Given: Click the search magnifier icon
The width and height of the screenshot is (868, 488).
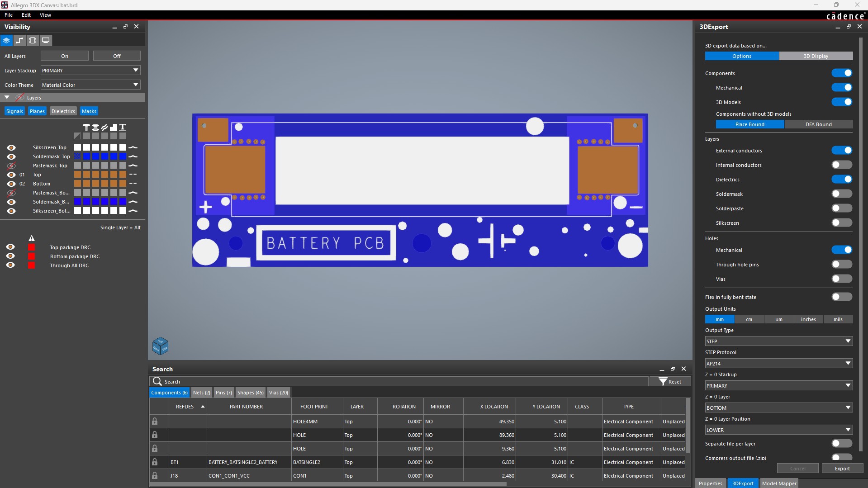Looking at the screenshot, I should pyautogui.click(x=157, y=381).
